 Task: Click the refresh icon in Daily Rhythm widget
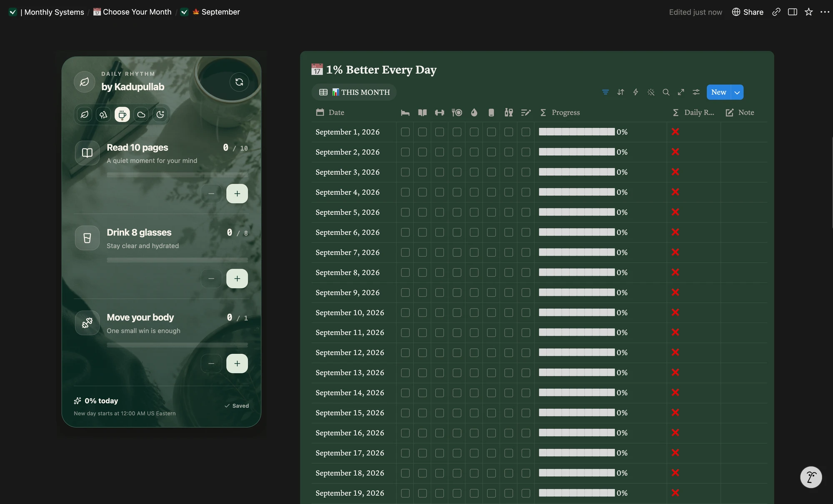pos(239,82)
